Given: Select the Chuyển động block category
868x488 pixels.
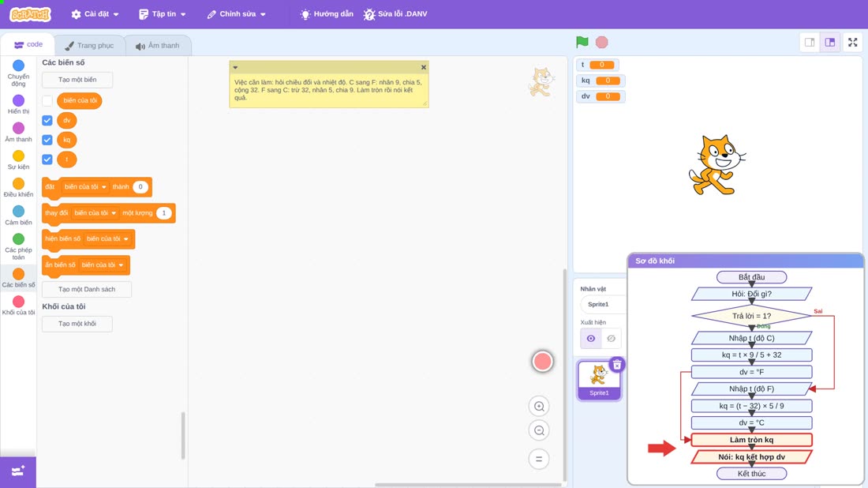Looking at the screenshot, I should coord(18,73).
